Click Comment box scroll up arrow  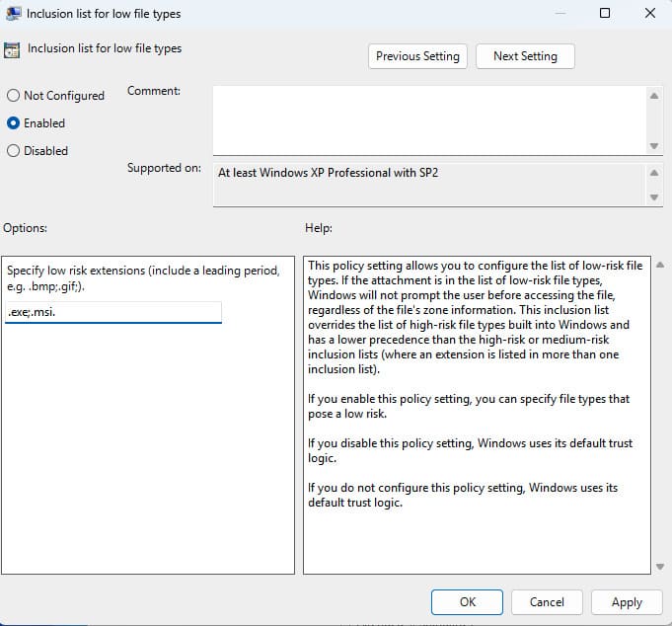click(x=654, y=96)
